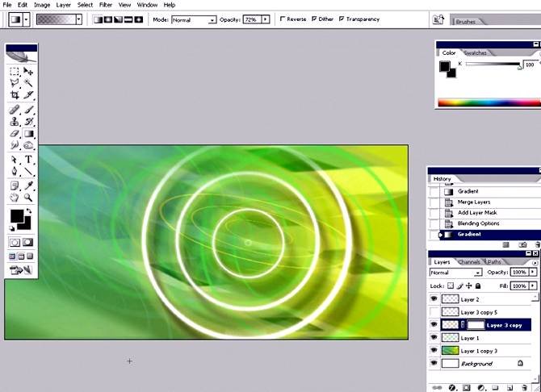Select the Rectangular Marquee tool
This screenshot has width=541, height=392.
click(x=15, y=71)
